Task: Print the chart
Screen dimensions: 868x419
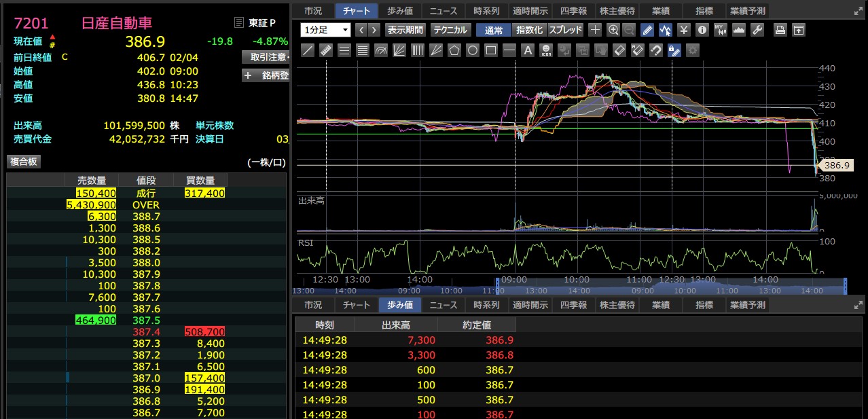Action: [x=781, y=30]
